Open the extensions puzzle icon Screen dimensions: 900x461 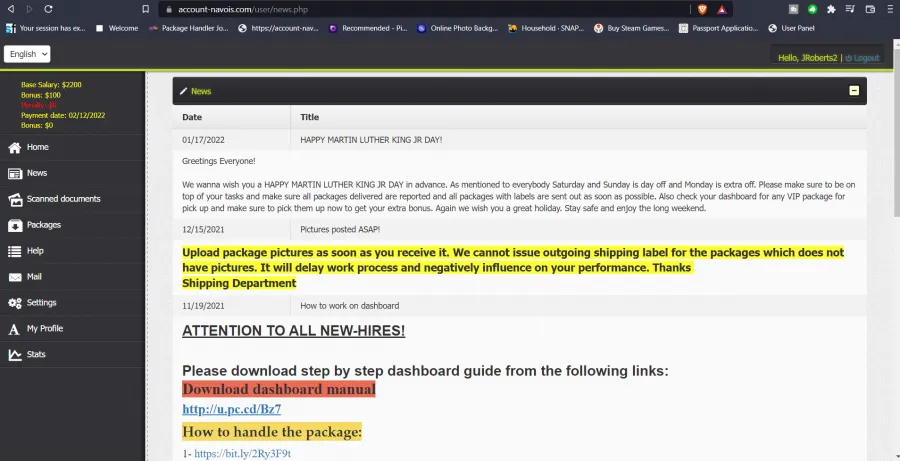tap(831, 9)
